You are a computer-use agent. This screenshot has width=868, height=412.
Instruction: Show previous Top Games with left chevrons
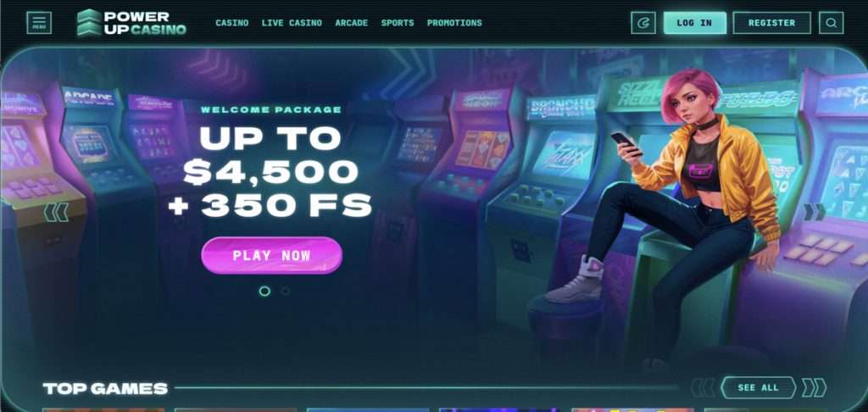(703, 387)
